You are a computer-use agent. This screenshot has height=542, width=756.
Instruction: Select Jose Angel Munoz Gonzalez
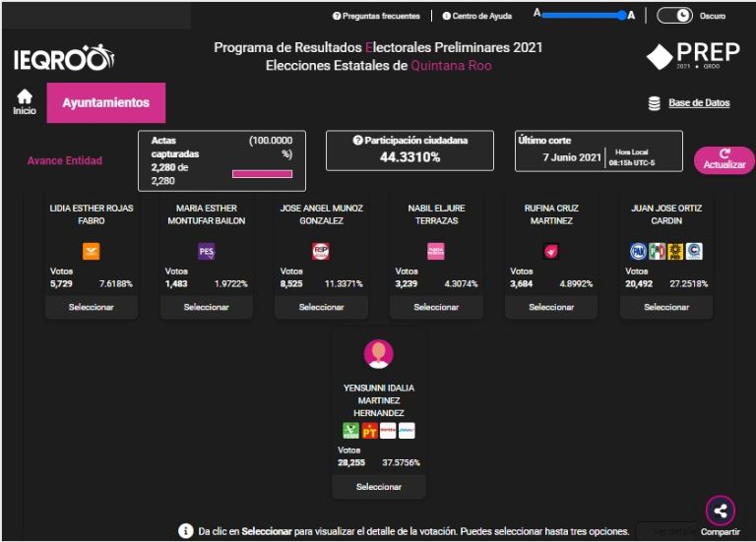[x=321, y=307]
